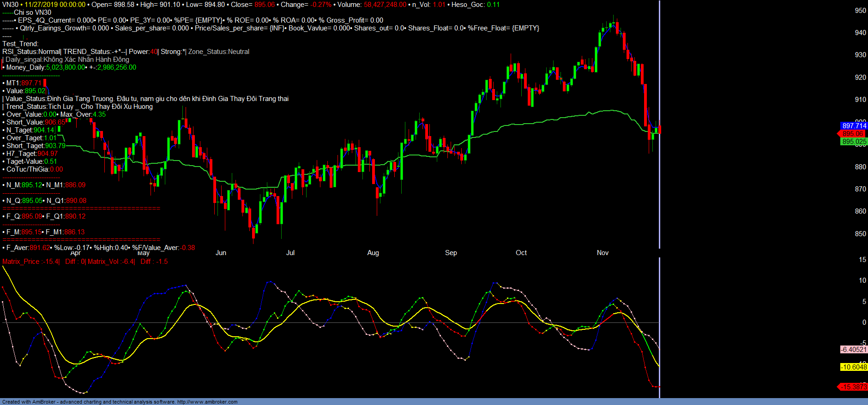Click the VN30 ticker name in chart title

[x=10, y=5]
